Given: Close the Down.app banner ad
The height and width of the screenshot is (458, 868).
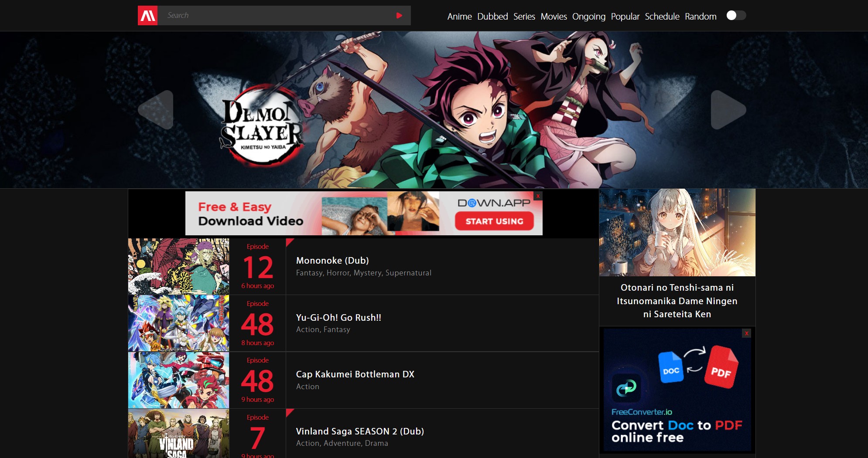Looking at the screenshot, I should [x=538, y=196].
